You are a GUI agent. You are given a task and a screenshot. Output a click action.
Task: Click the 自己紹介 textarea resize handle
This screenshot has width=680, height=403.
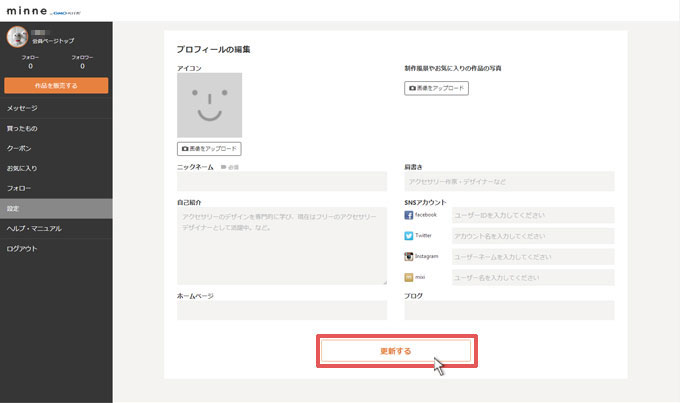pos(384,282)
